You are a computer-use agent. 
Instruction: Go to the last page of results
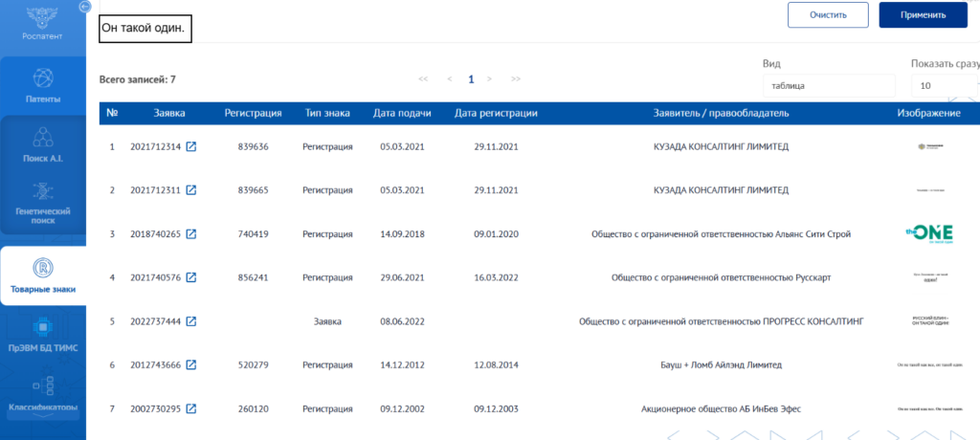click(516, 79)
